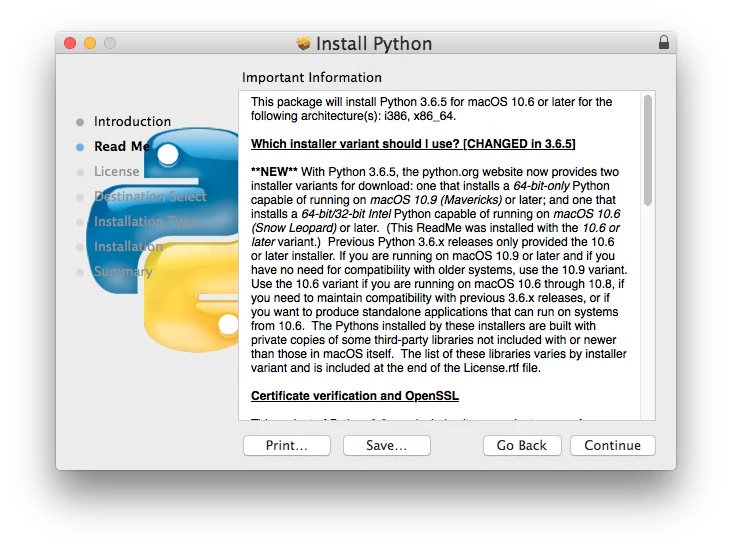Click the lock icon in title bar
The height and width of the screenshot is (550, 732).
[663, 42]
